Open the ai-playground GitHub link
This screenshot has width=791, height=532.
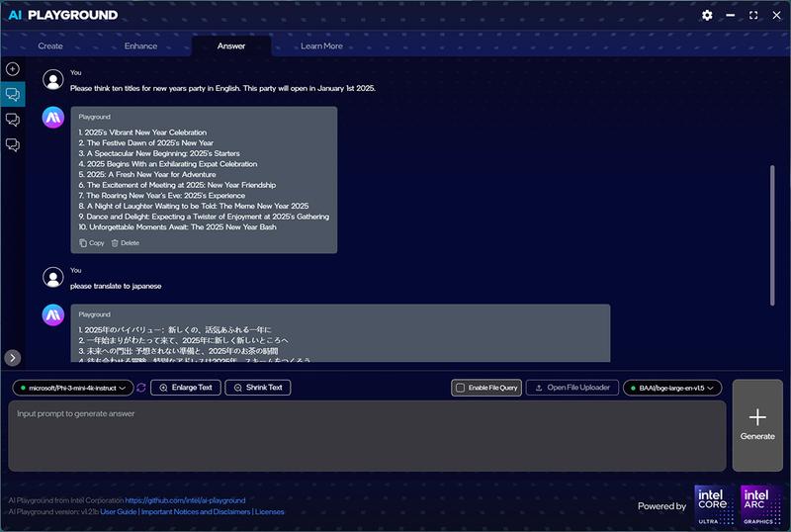click(x=185, y=500)
